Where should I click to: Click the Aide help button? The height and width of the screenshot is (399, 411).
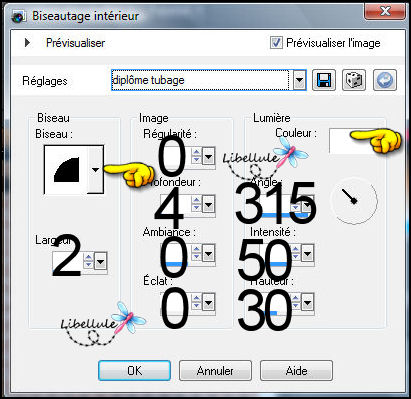point(296,370)
